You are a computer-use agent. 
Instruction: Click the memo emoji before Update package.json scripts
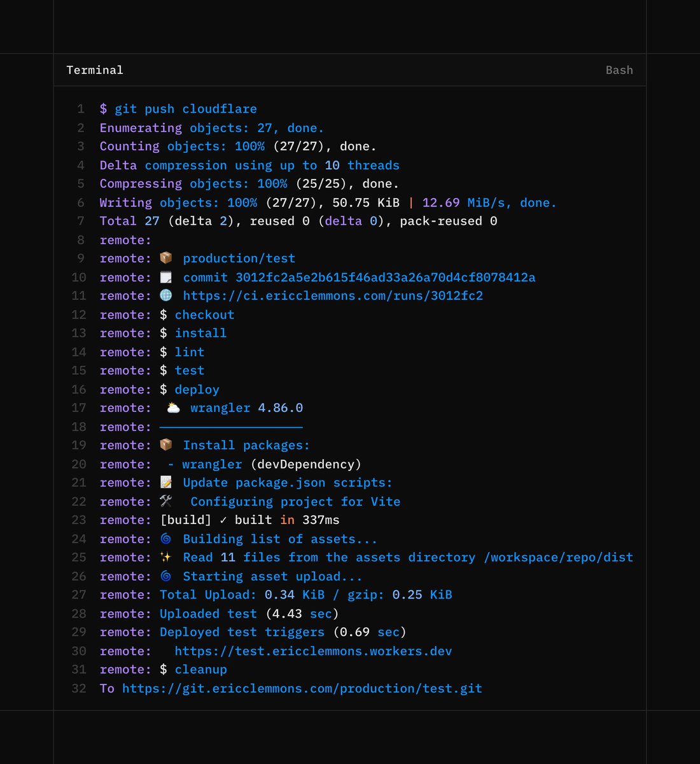click(166, 483)
